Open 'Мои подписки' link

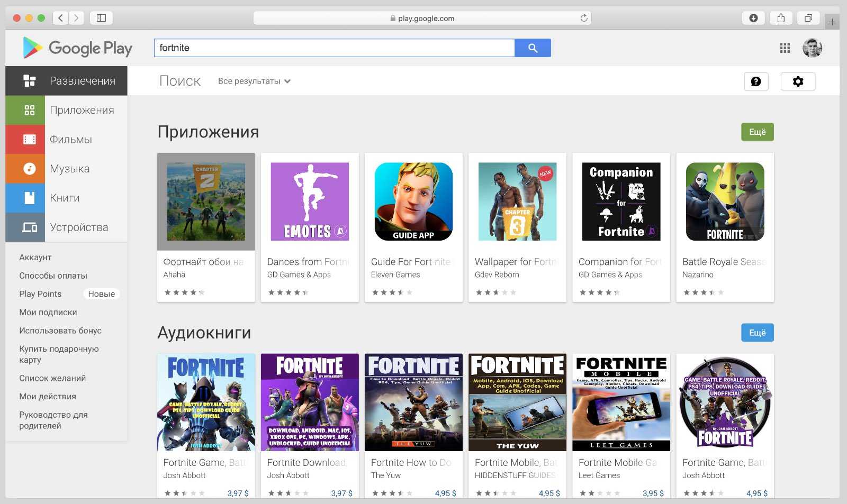48,312
